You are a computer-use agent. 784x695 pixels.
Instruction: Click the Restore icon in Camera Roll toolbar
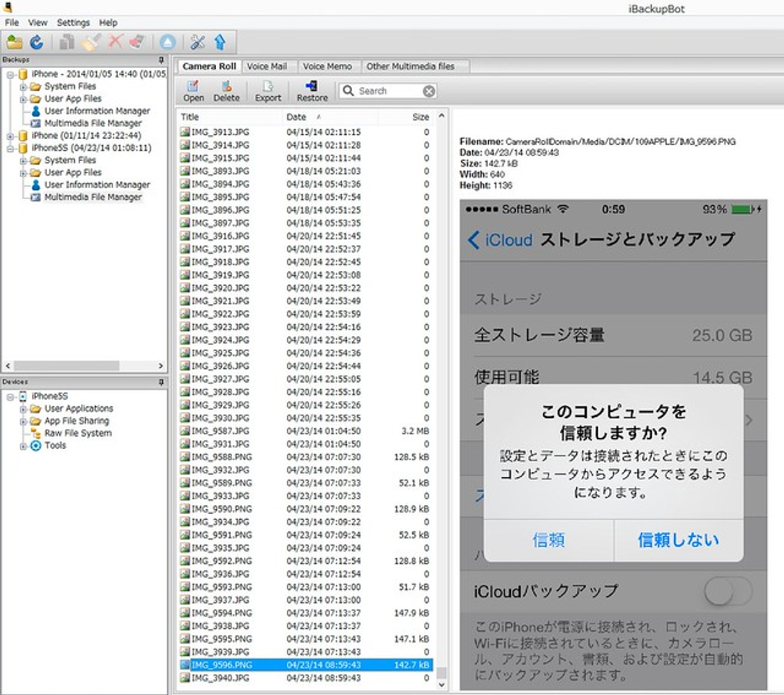(x=312, y=91)
